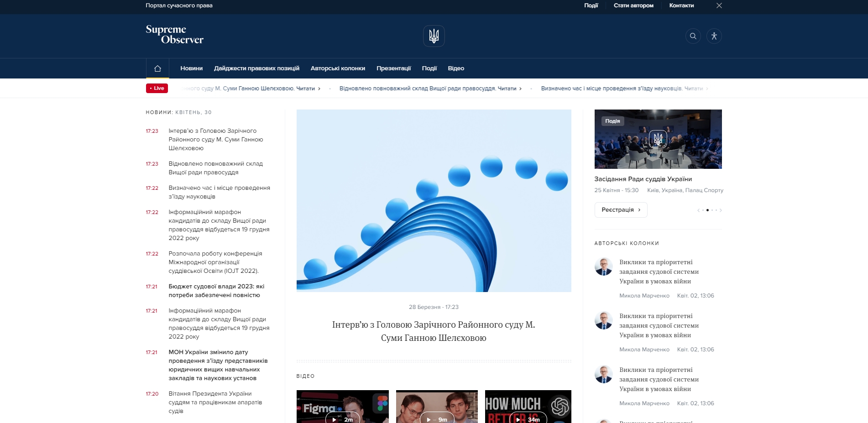
Task: Go to previous event with left arrow
Action: click(x=698, y=210)
